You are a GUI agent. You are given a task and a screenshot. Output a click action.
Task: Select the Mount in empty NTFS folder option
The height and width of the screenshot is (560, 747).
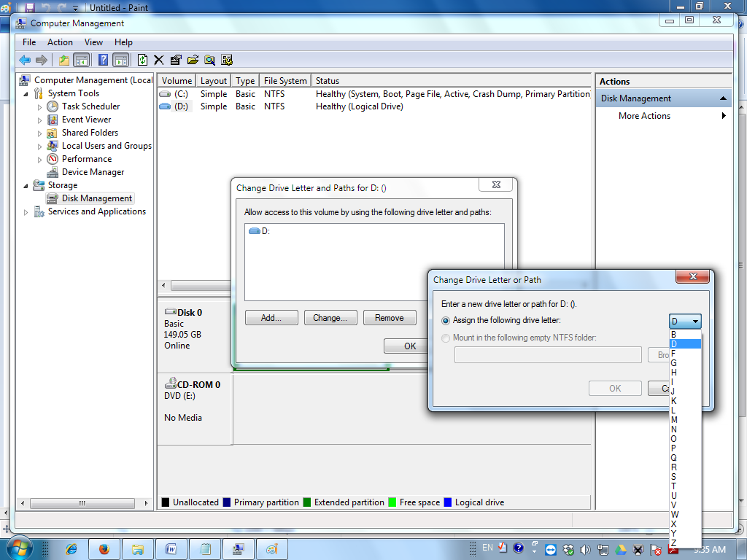point(445,338)
